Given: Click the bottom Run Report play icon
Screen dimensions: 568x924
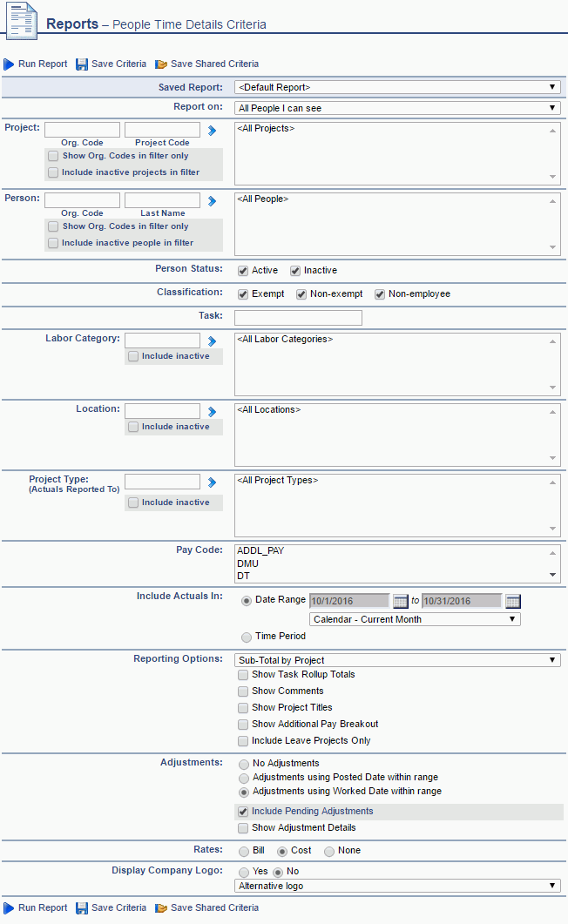Looking at the screenshot, I should (x=9, y=908).
